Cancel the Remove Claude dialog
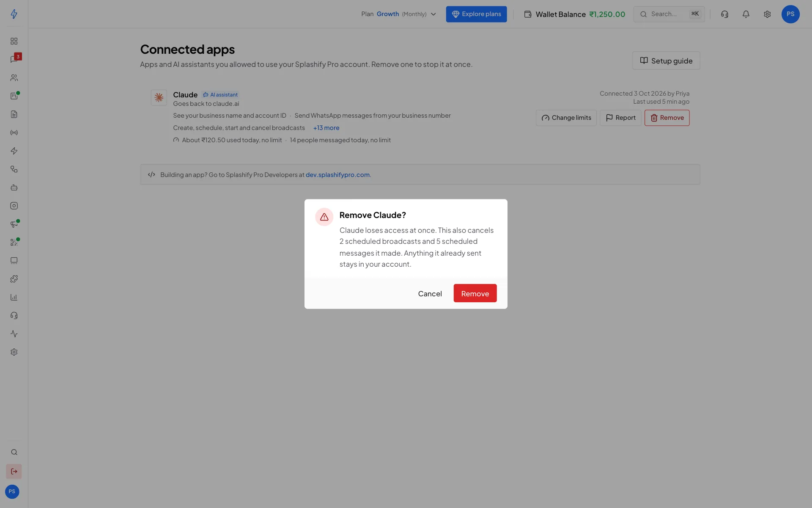Image resolution: width=812 pixels, height=508 pixels. tap(430, 293)
